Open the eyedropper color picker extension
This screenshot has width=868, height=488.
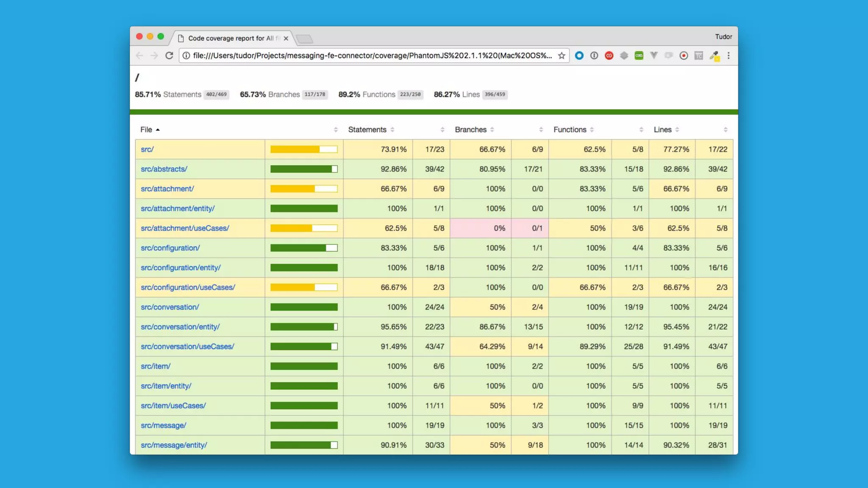[714, 55]
